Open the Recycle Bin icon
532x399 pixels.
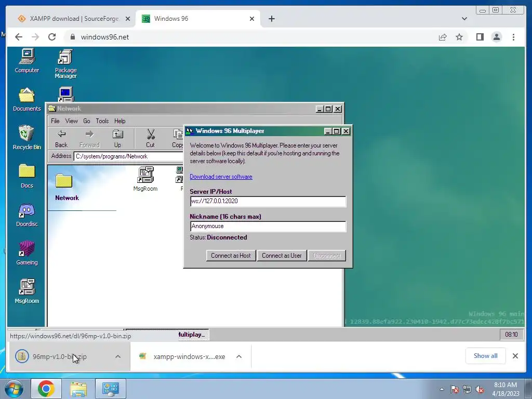pos(27,137)
